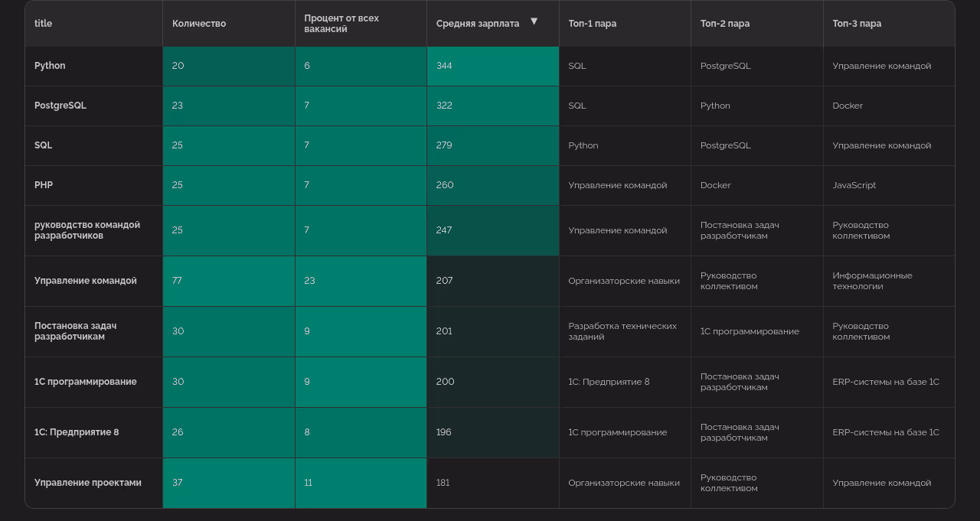This screenshot has width=980, height=521.
Task: Click JavaScript in the PHP row
Action: point(854,185)
